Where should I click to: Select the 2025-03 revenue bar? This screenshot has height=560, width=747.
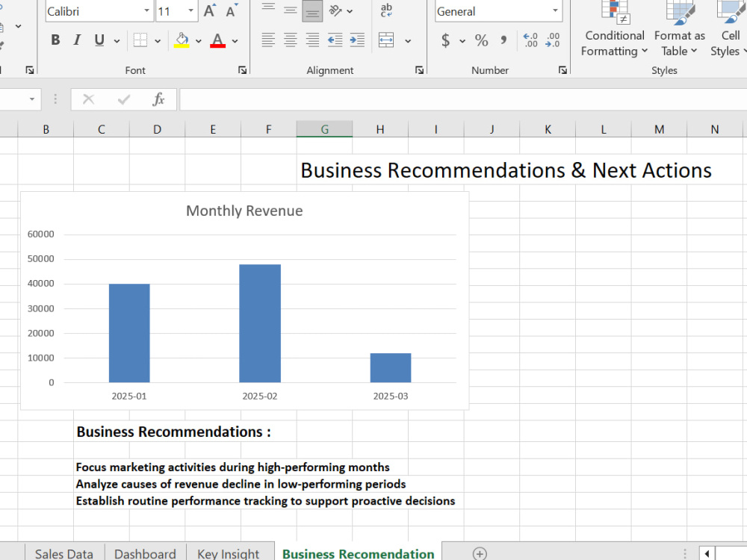[x=391, y=367]
